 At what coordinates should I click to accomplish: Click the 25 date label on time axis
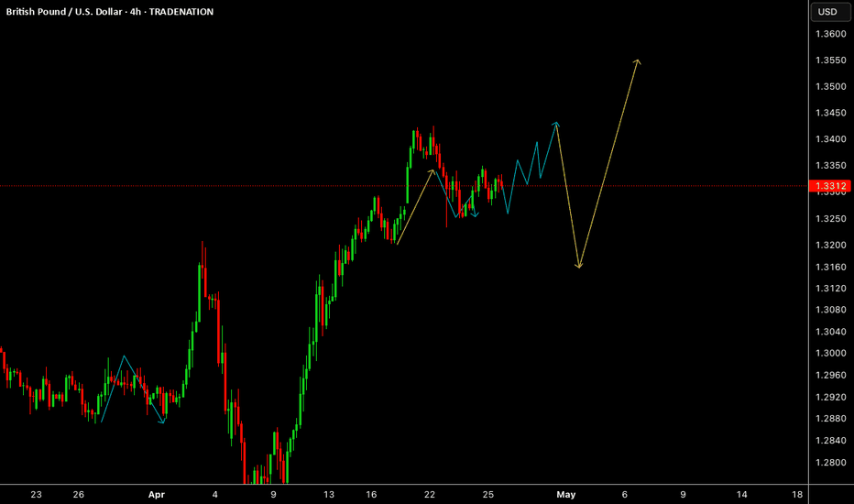488,495
